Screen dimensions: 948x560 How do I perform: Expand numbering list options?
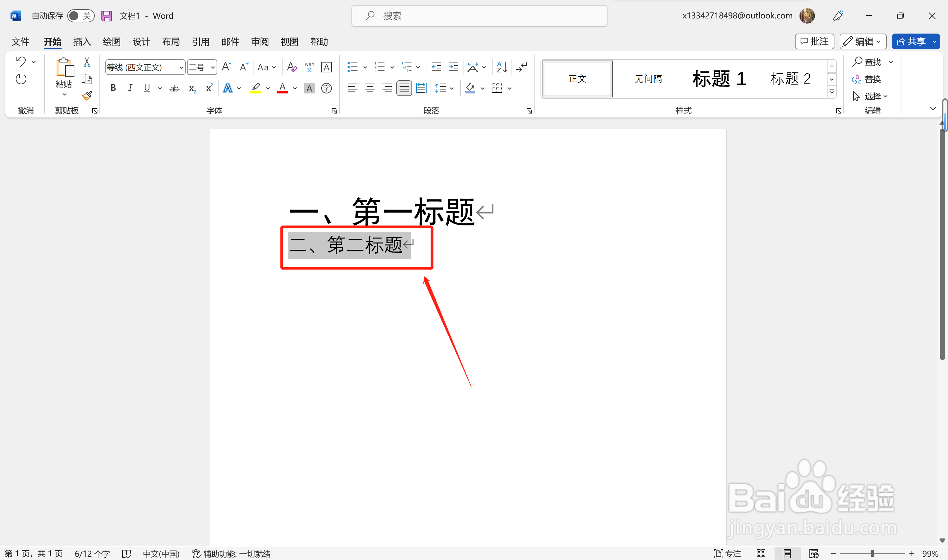point(392,67)
